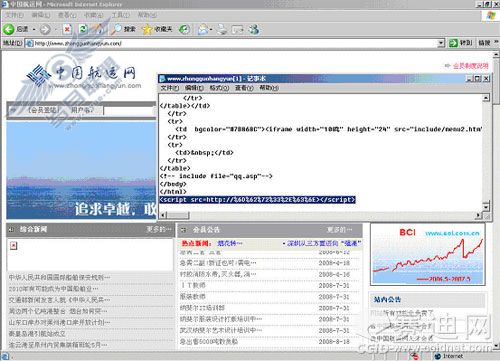Click the magnifier Search (搜索) toolbar button
Image resolution: width=500 pixels, height=361 pixels.
pos(123,30)
